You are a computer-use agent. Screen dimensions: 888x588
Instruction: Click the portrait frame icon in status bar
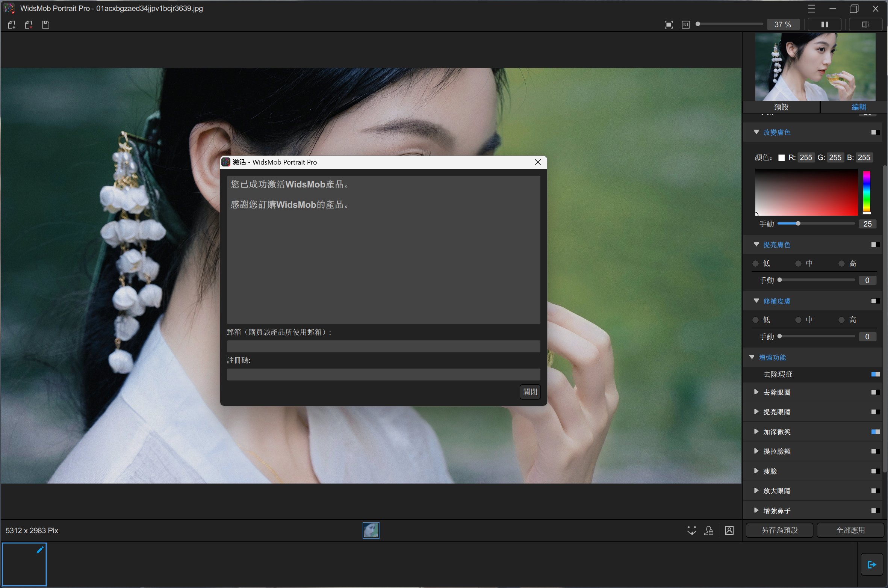pos(729,531)
